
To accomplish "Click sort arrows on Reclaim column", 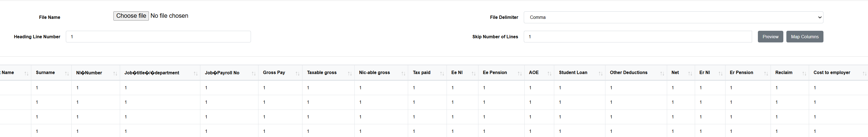I will (x=804, y=73).
